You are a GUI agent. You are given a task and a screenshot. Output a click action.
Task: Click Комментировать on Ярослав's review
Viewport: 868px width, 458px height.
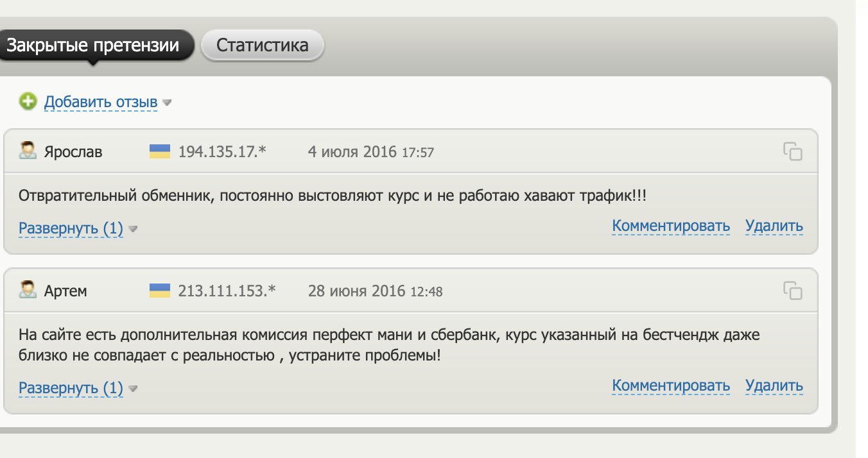tap(670, 226)
